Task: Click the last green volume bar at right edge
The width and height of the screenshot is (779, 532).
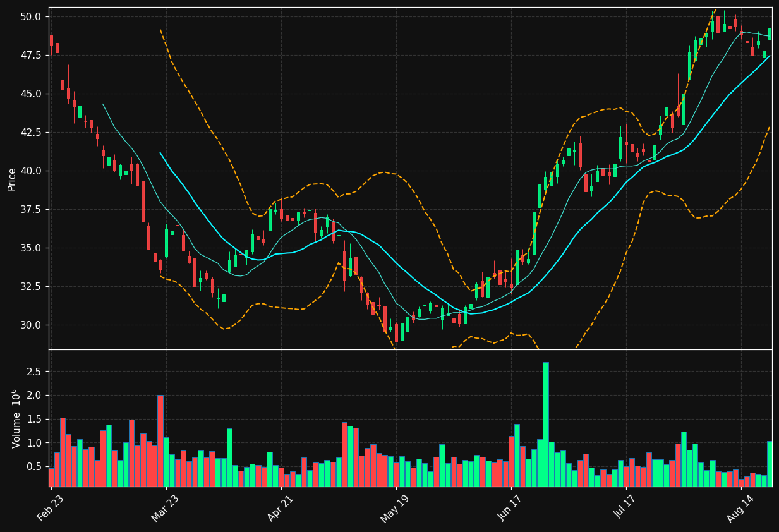Action: tap(770, 464)
